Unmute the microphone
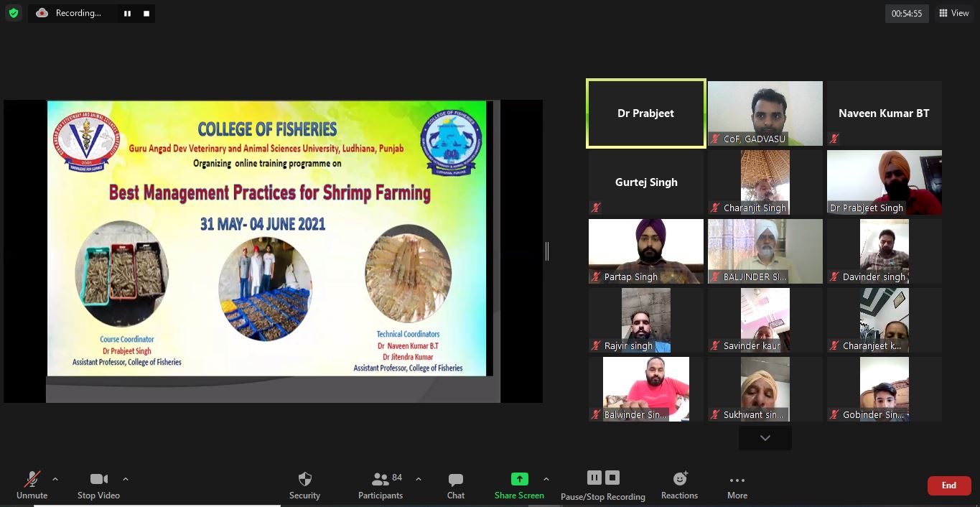Screen dimensions: 980x507 [32, 485]
